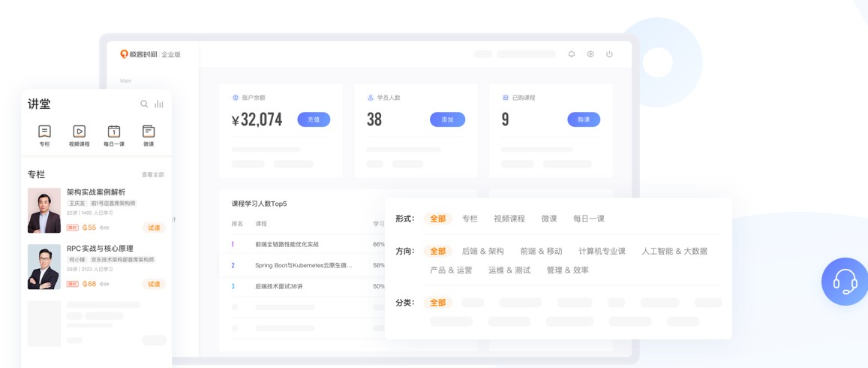Click the 限时 price ₲68 of RPC course
Screen dimensions: 868x368
[89, 285]
